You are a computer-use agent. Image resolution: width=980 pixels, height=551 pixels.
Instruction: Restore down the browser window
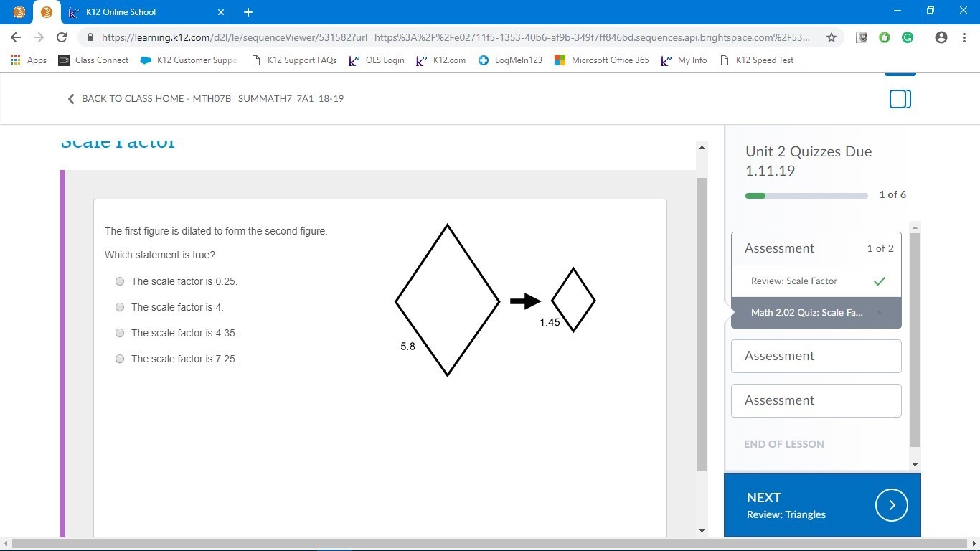coord(930,11)
